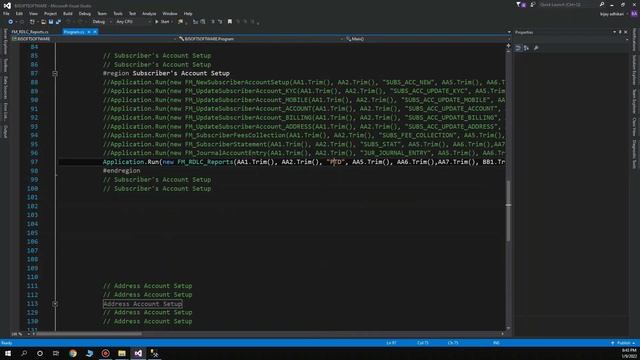Click the Cortana circle icon on the taskbar
The height and width of the screenshot is (360, 640).
pos(40,353)
